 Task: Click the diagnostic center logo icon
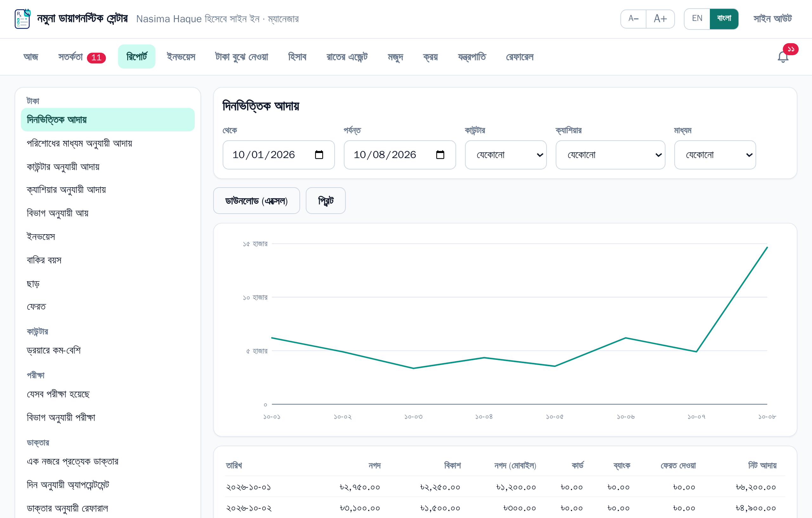[x=23, y=19]
